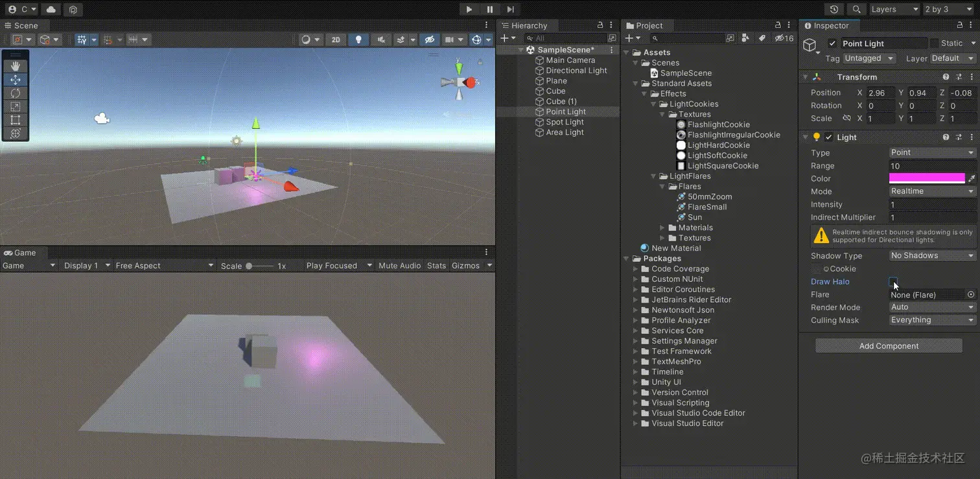Viewport: 980px width, 479px height.
Task: Select the Move tool in the Scene toolbar
Action: tap(16, 80)
